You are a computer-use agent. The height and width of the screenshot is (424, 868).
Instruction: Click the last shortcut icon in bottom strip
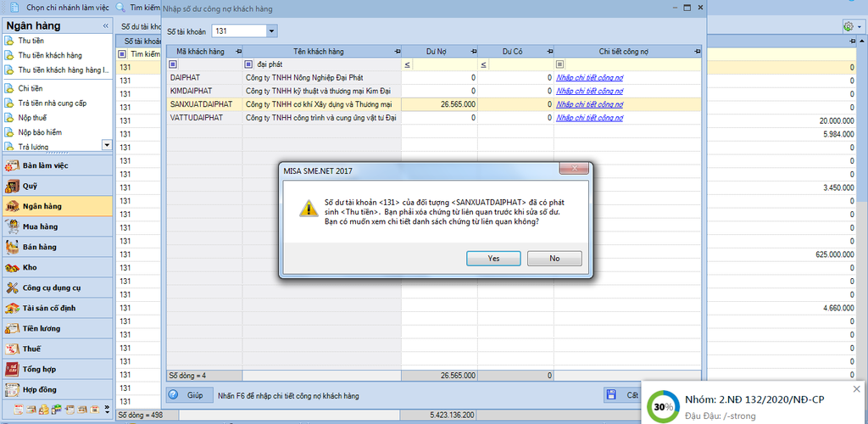pyautogui.click(x=94, y=410)
